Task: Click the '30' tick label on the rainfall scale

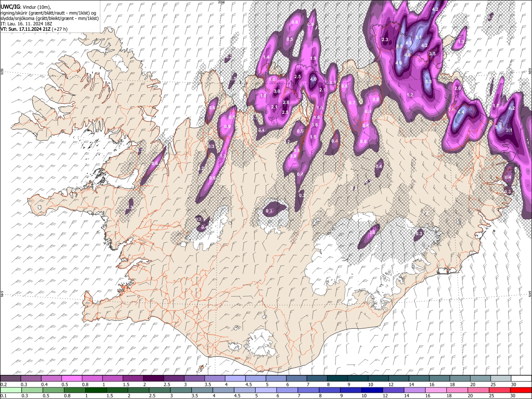Action: [513, 396]
